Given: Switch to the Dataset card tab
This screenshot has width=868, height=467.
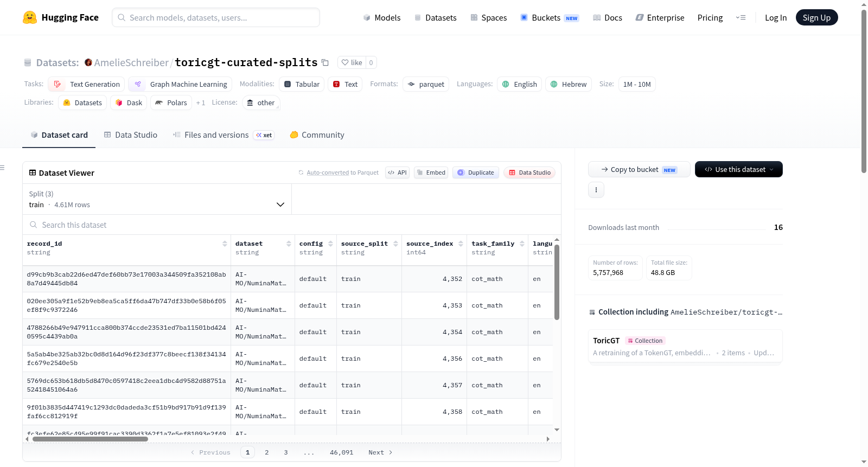Looking at the screenshot, I should pyautogui.click(x=59, y=135).
